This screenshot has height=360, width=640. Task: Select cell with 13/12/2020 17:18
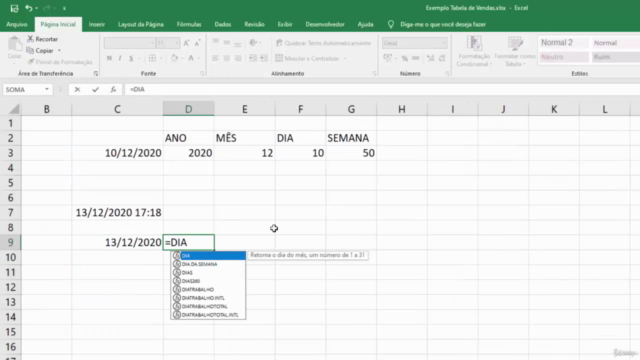click(118, 213)
